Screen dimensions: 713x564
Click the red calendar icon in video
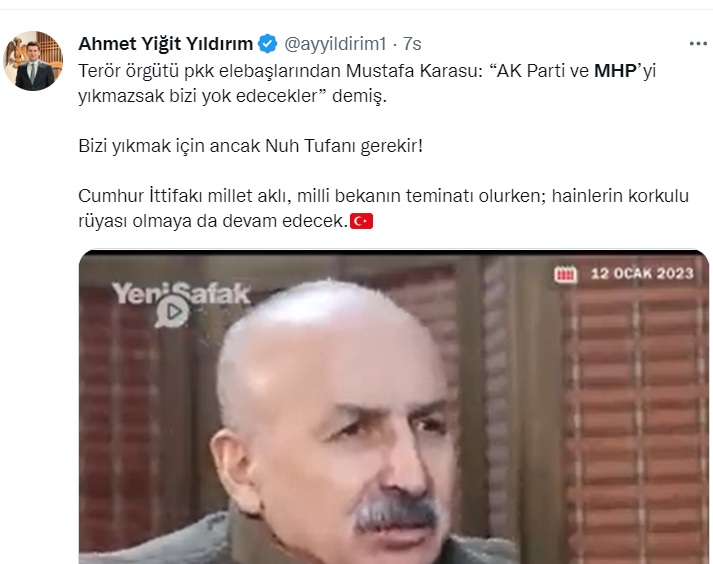(x=565, y=274)
